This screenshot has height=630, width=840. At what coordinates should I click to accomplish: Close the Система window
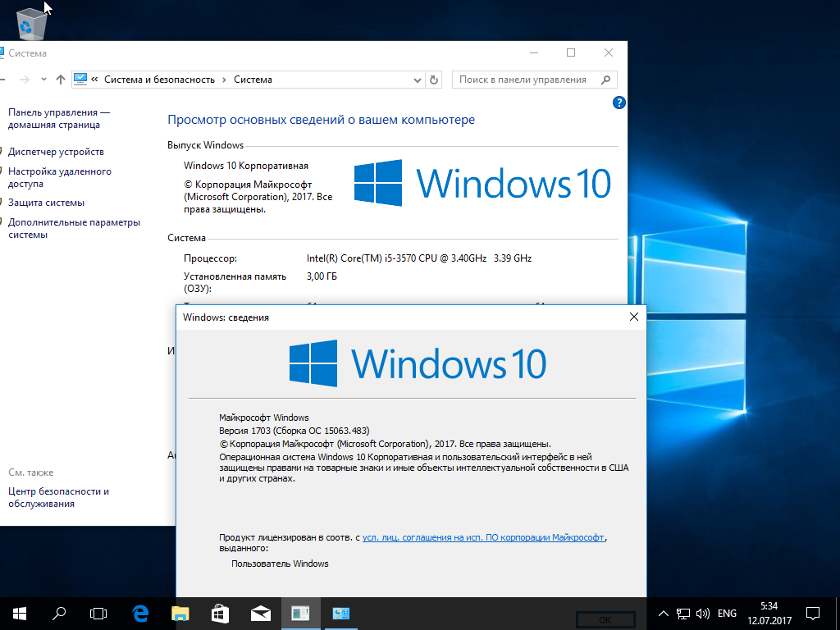pos(609,52)
